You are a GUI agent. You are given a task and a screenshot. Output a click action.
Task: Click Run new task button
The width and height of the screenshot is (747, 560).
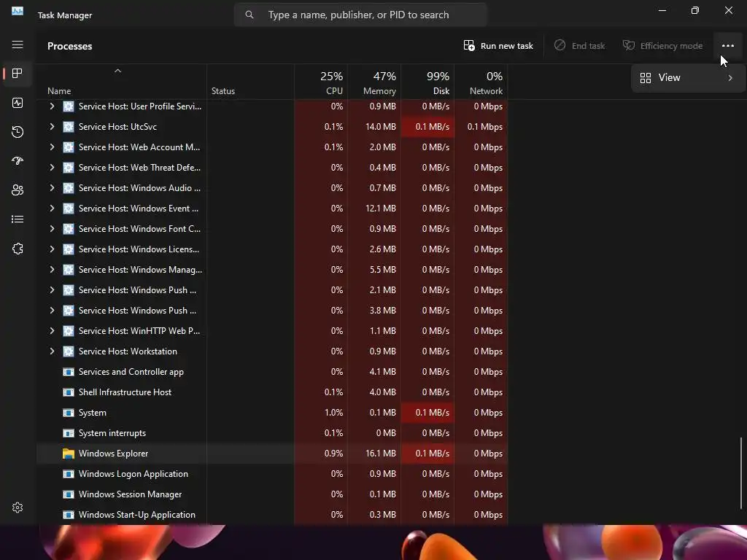pos(498,46)
